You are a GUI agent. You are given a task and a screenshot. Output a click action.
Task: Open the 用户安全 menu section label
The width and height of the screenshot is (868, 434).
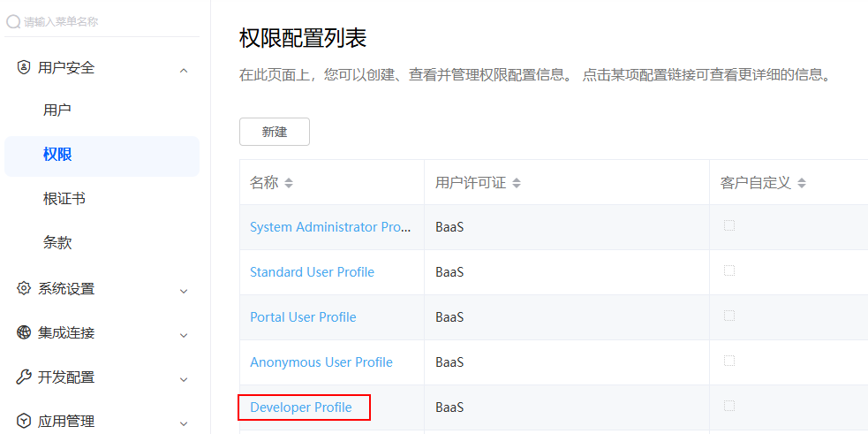click(66, 68)
